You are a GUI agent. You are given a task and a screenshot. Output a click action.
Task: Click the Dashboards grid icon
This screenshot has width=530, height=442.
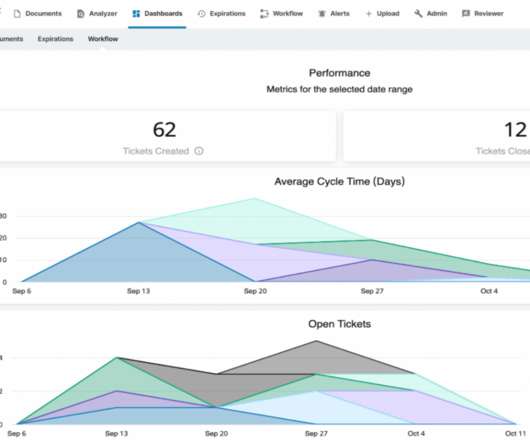(x=136, y=14)
